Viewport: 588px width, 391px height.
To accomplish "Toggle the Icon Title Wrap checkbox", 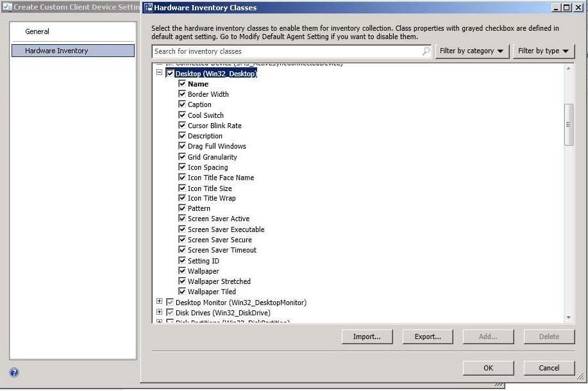I will tap(182, 199).
